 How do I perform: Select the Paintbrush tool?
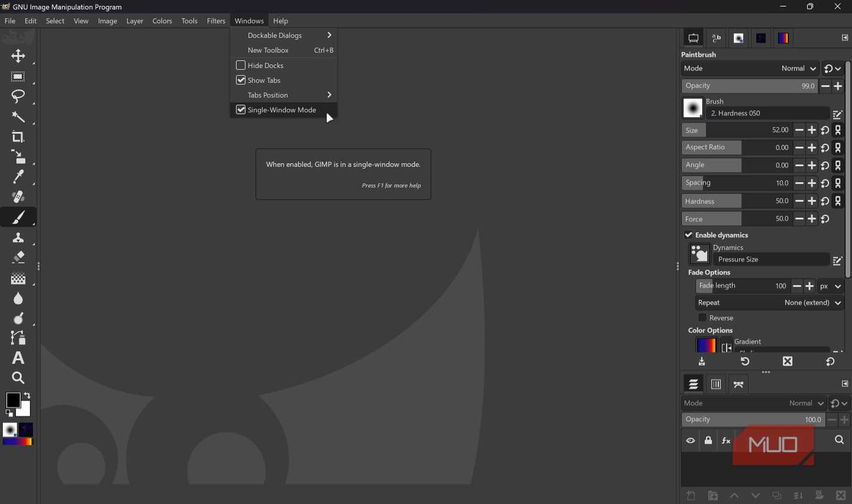pyautogui.click(x=18, y=217)
